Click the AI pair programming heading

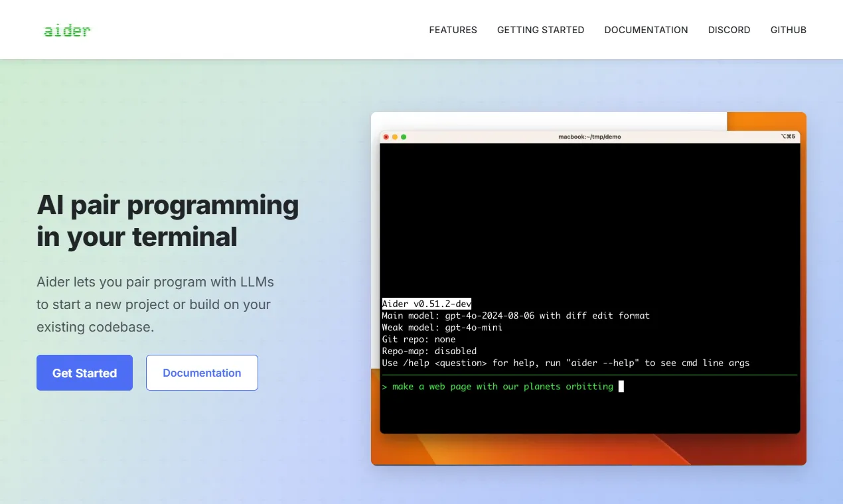[168, 221]
